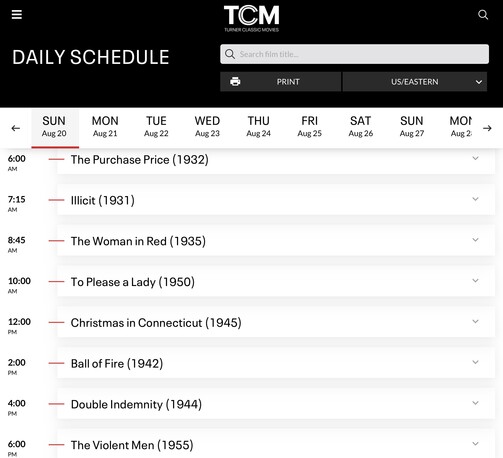Open Ball of Fire (1942) listing
This screenshot has width=503, height=458.
(x=117, y=363)
